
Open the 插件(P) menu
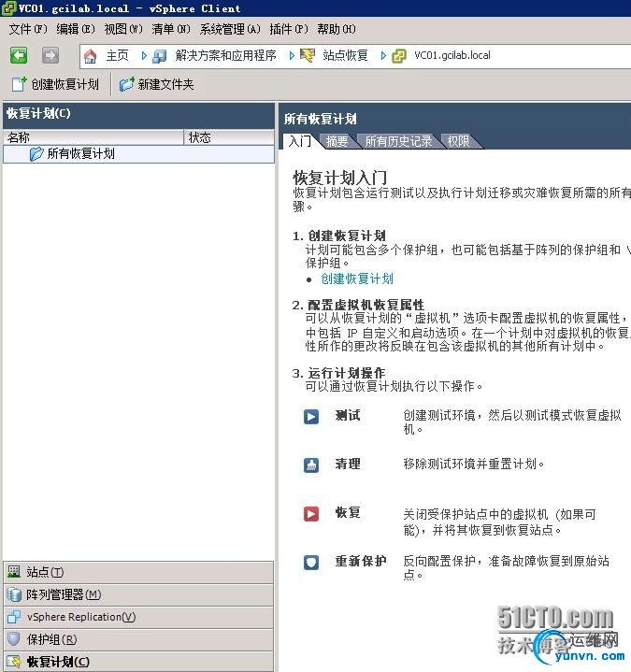click(x=289, y=29)
